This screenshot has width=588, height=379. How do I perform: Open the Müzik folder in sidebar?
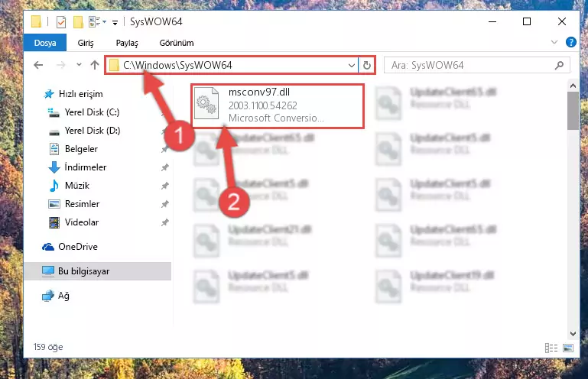click(x=77, y=186)
